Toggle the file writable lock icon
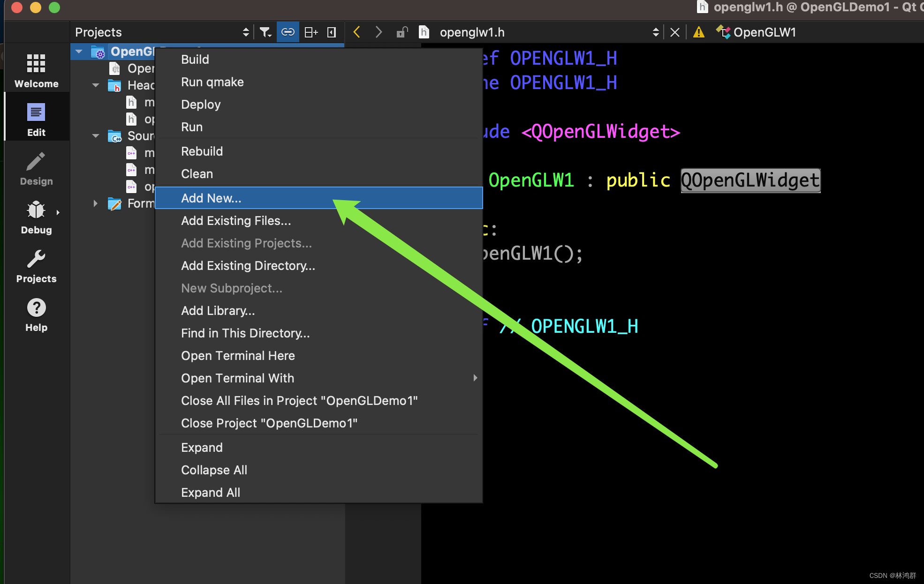 click(x=402, y=32)
